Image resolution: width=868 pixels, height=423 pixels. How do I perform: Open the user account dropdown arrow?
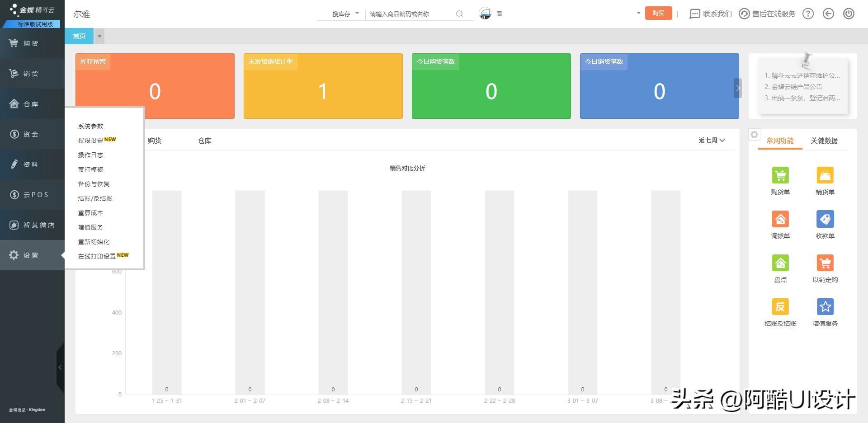(638, 13)
